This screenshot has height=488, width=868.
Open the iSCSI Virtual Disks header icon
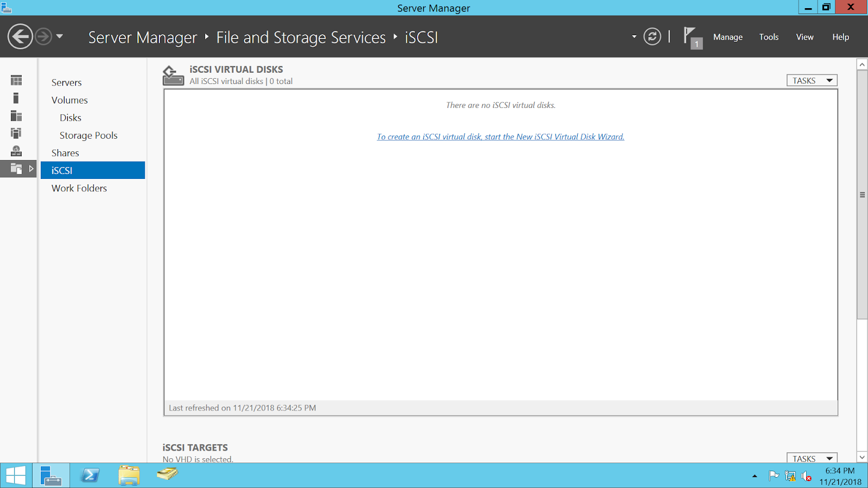(x=173, y=75)
